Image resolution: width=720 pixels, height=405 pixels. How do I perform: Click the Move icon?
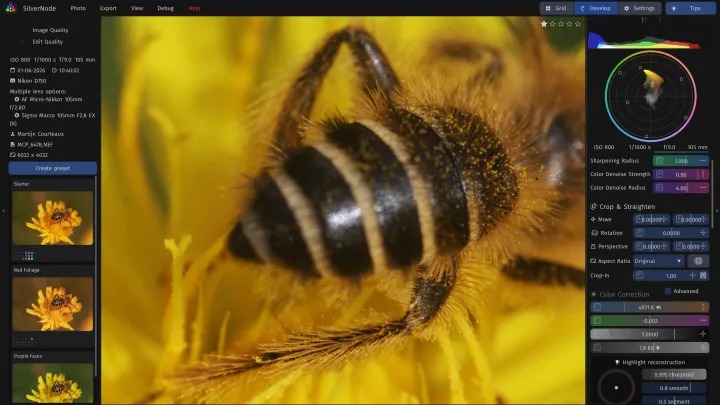(593, 219)
